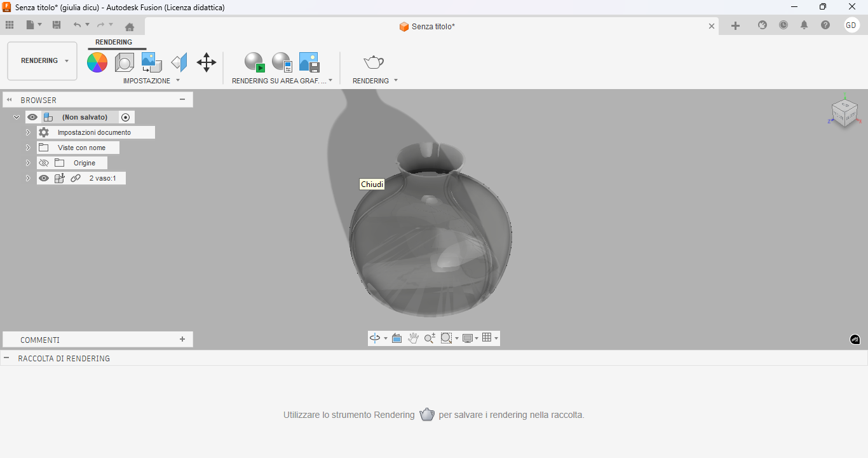Viewport: 868px width, 458px height.
Task: Open the RENDERING workspace switcher dropdown
Action: pyautogui.click(x=67, y=60)
